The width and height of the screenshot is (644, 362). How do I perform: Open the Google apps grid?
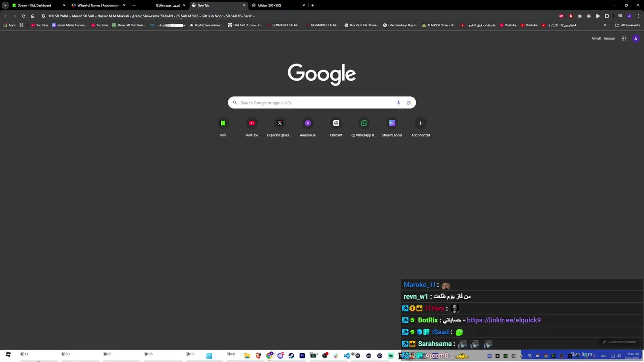pos(623,38)
